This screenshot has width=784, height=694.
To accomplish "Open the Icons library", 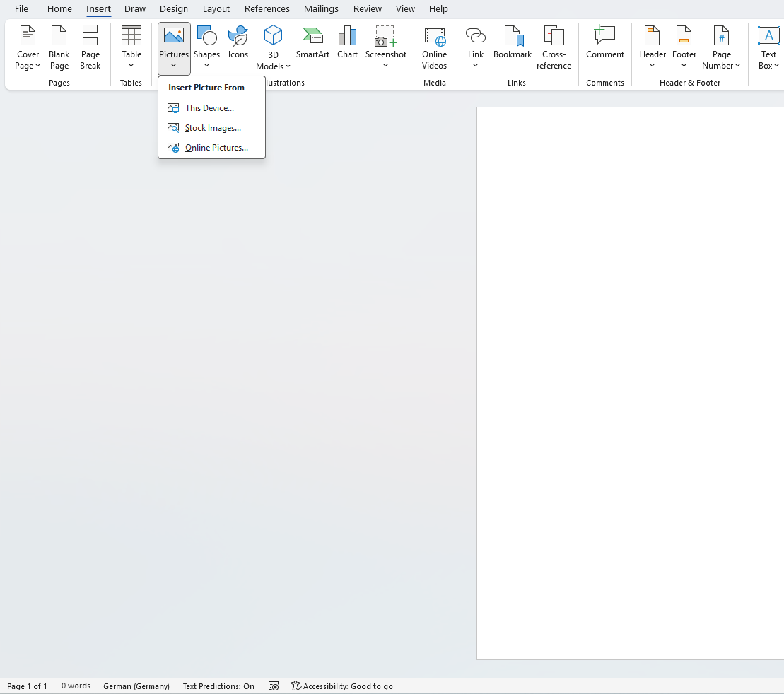I will click(238, 43).
